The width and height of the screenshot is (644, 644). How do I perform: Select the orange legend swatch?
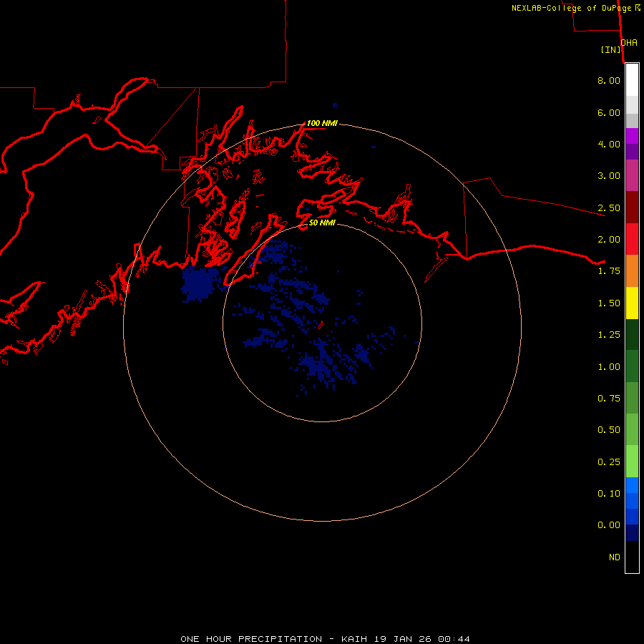pyautogui.click(x=632, y=271)
